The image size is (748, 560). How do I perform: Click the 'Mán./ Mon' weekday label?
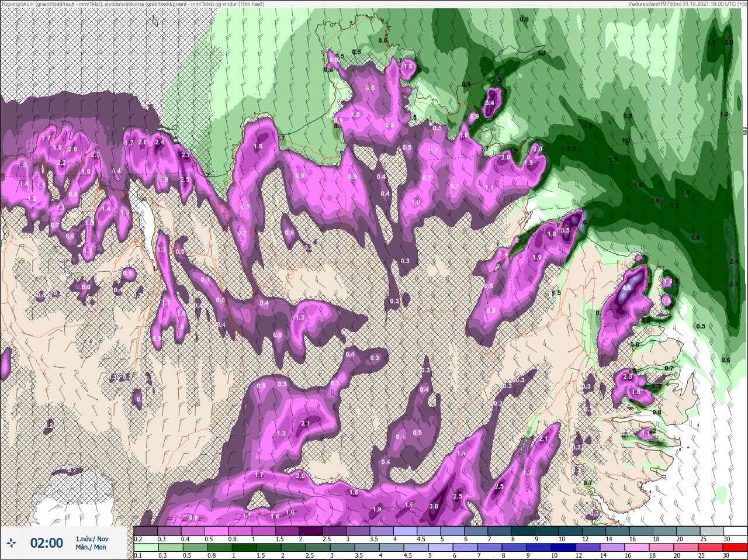tap(91, 548)
